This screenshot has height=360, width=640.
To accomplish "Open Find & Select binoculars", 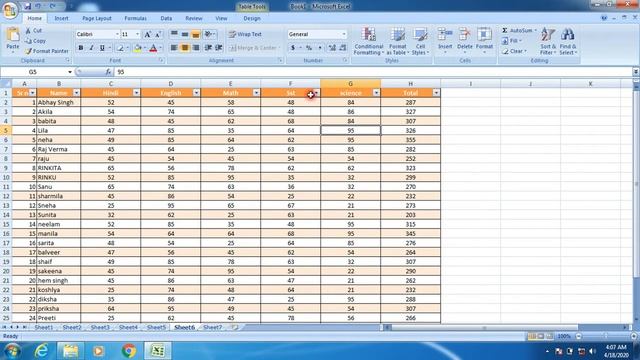I will [568, 41].
